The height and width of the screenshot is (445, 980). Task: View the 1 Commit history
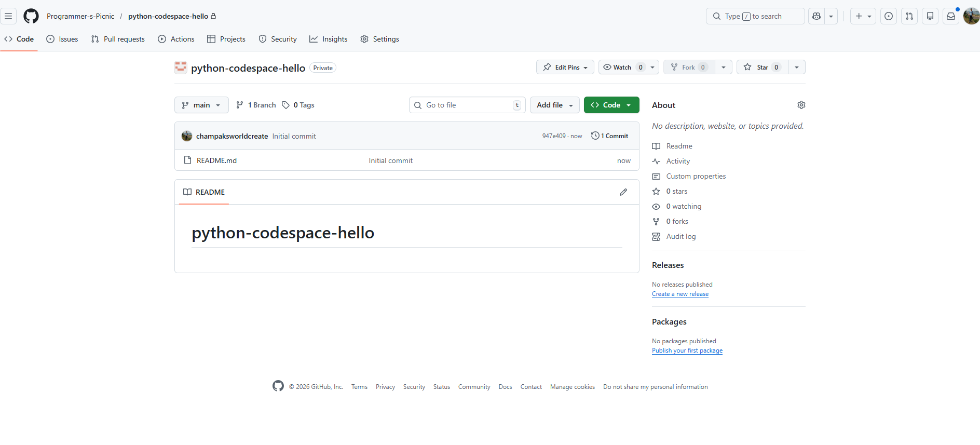coord(610,136)
